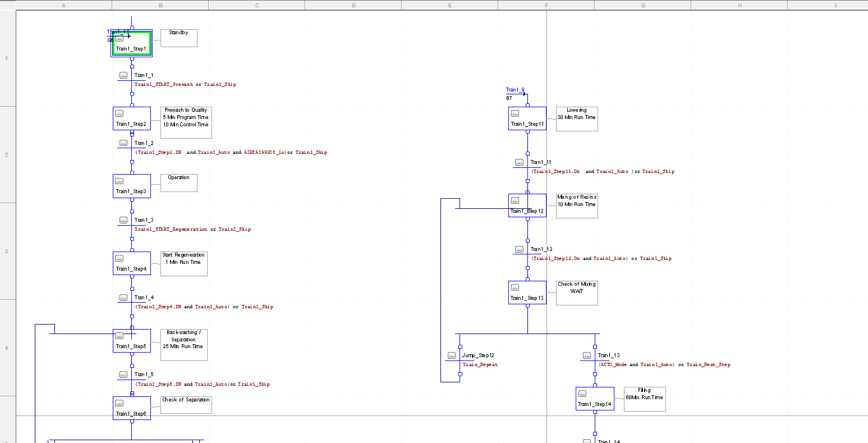Select row header 2
This screenshot has height=443, width=868.
(x=7, y=154)
